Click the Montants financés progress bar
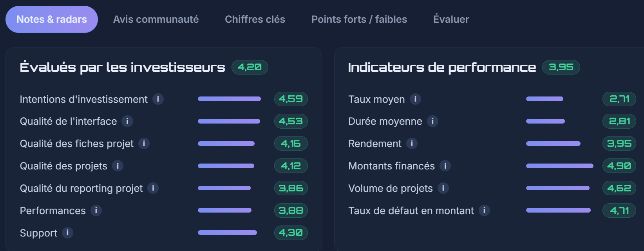 click(560, 166)
